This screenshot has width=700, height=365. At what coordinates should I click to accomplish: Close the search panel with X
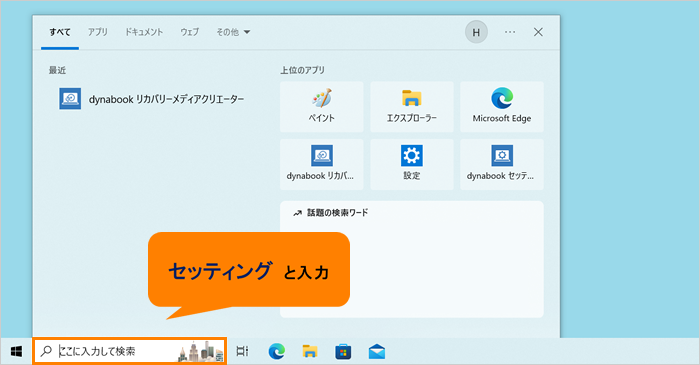538,32
